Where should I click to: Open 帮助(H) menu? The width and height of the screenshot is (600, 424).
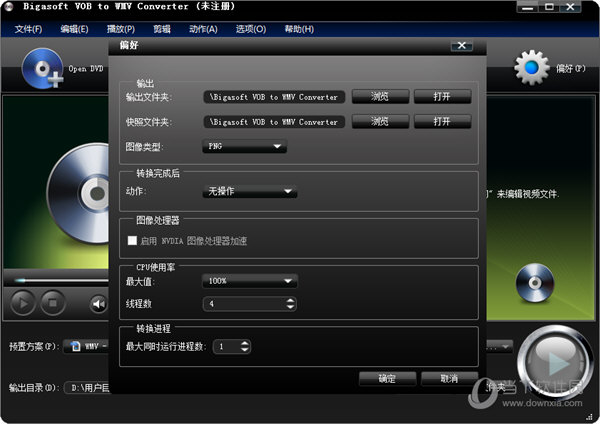pyautogui.click(x=299, y=29)
